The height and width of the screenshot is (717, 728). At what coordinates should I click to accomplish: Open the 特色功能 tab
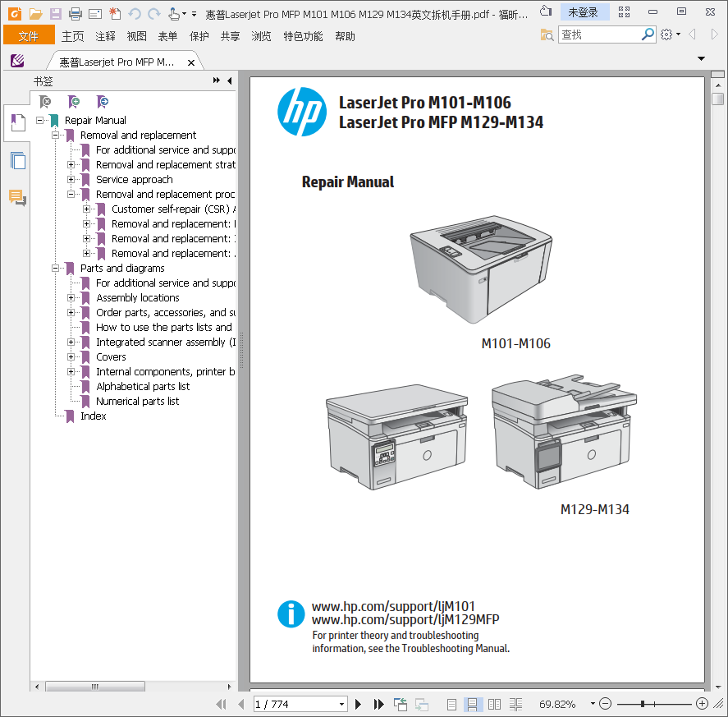(303, 36)
